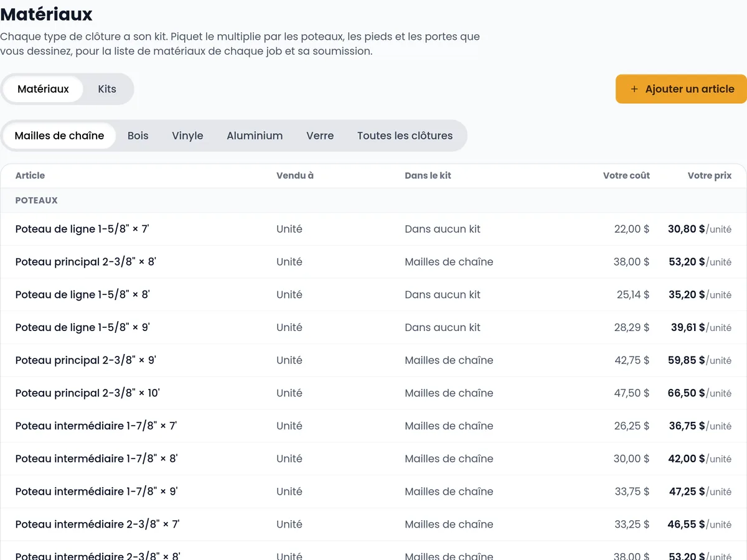Open Poteau principal 2-3/8" × 10' row

374,393
